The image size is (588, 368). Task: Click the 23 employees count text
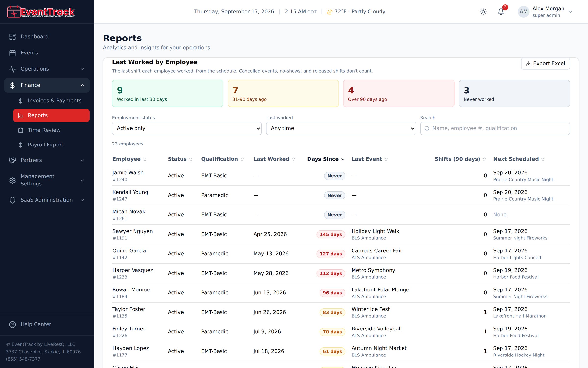128,144
